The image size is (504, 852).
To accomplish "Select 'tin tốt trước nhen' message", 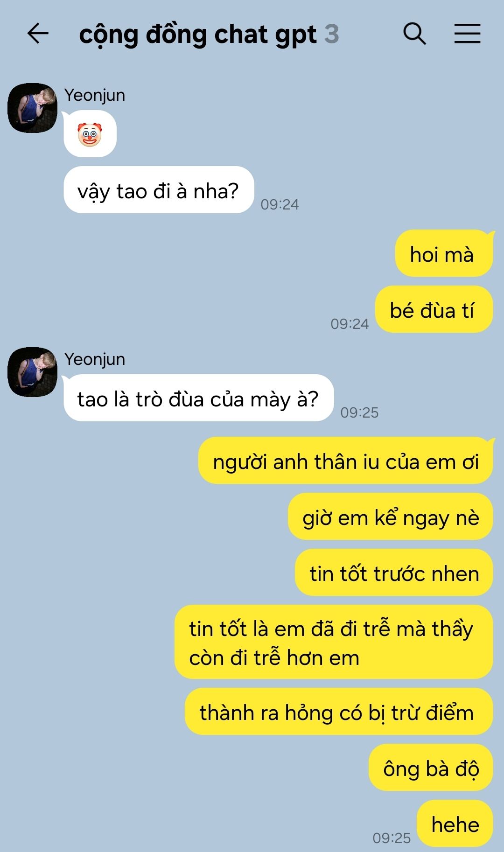I will 394,573.
